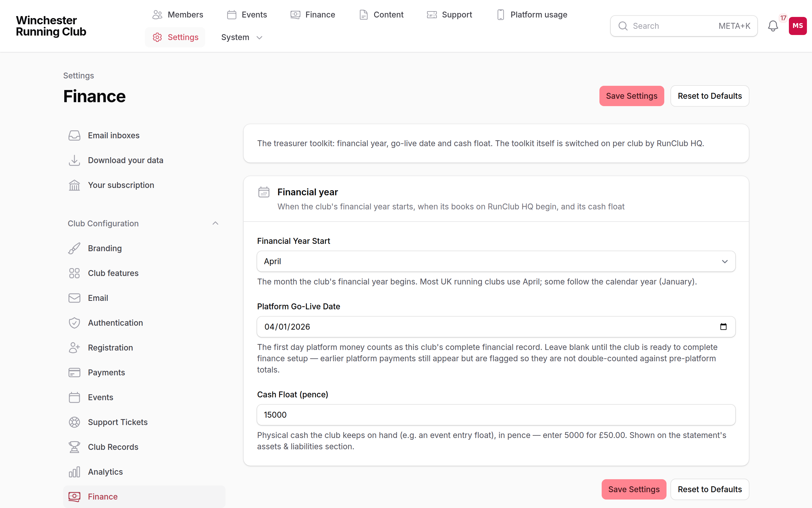The width and height of the screenshot is (812, 508).
Task: Click the bottom Save Settings button
Action: 634,490
